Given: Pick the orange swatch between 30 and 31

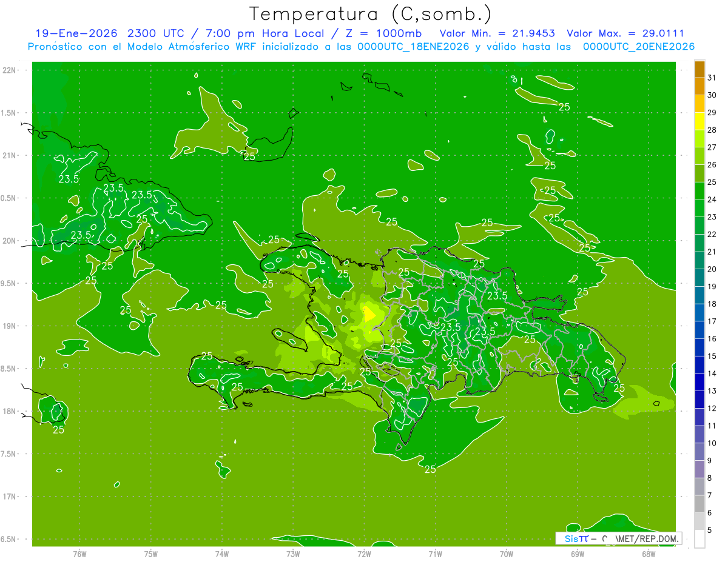Looking at the screenshot, I should click(x=699, y=87).
